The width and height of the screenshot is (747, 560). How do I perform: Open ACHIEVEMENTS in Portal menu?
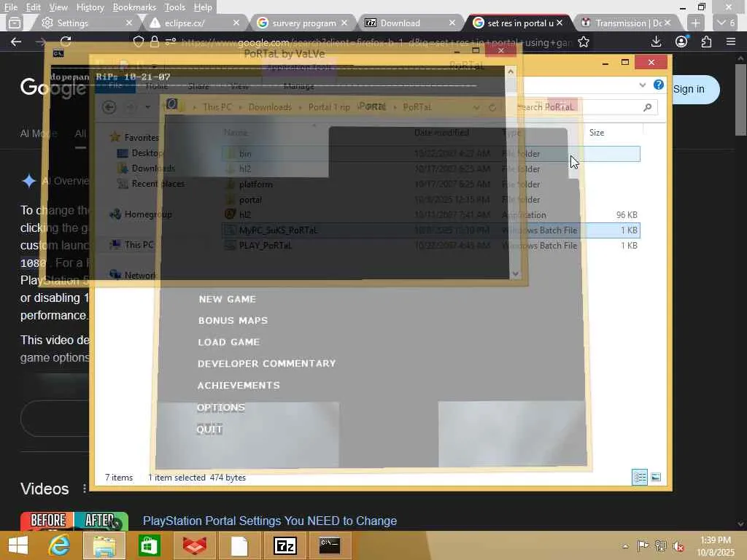click(239, 385)
